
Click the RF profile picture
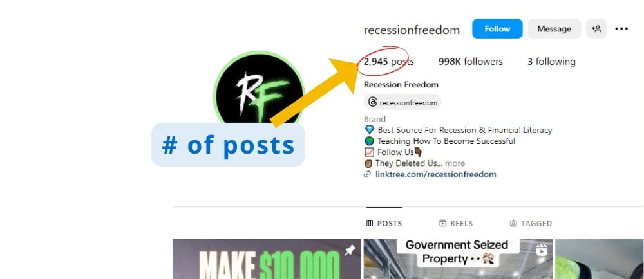259,89
